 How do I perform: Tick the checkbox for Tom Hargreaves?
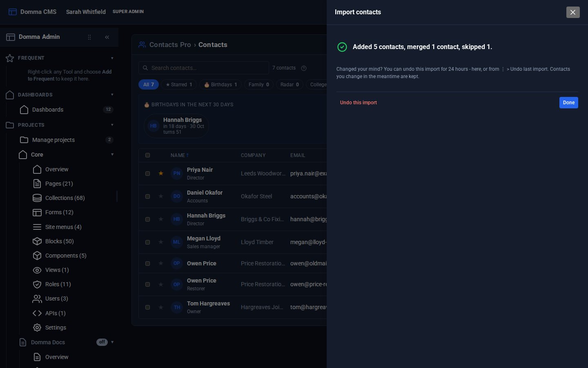[148, 307]
